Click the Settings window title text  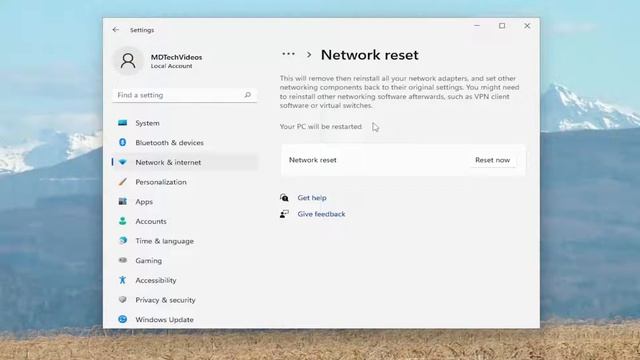click(142, 30)
